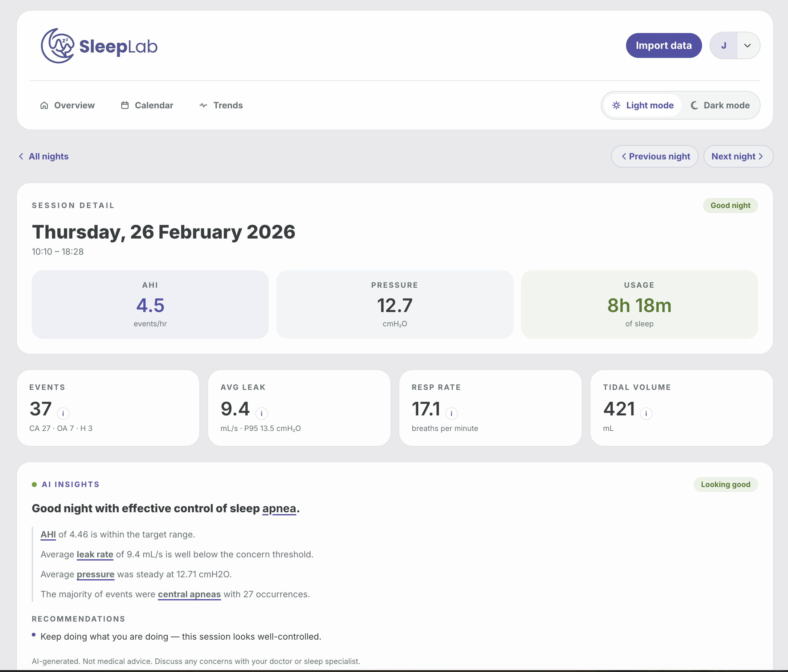Open the central apneas explanation link
The image size is (788, 672).
(x=189, y=594)
